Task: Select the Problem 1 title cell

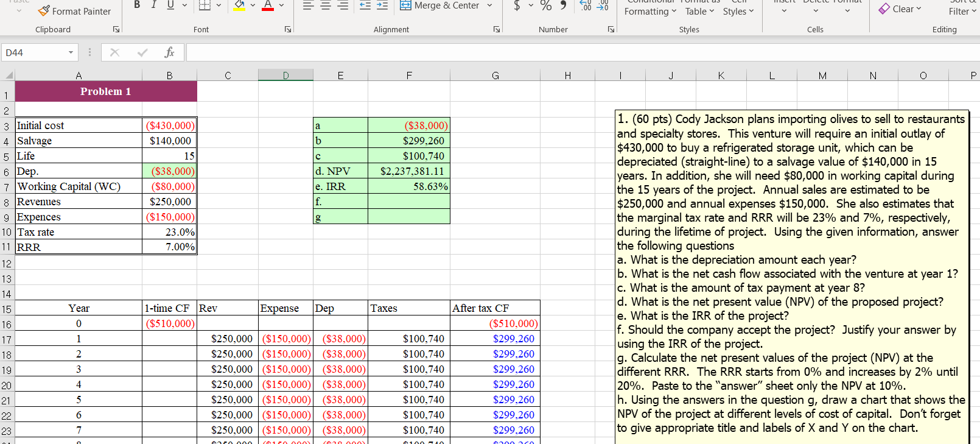Action: pos(106,91)
